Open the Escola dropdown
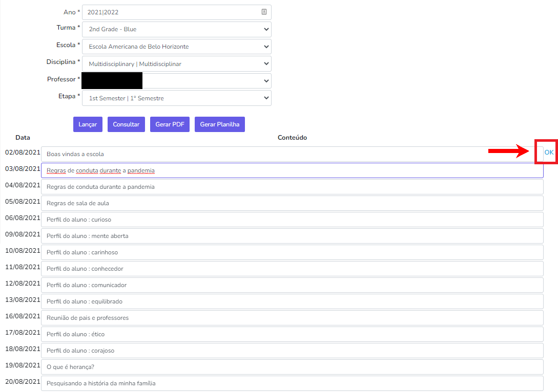558x392 pixels. [x=176, y=47]
